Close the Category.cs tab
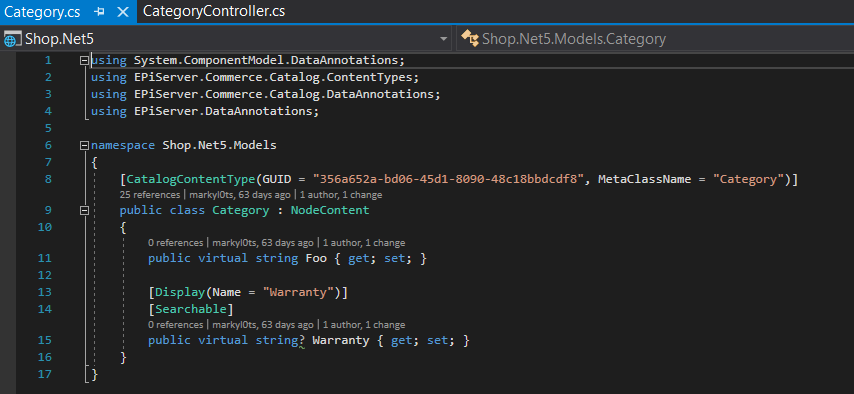 click(x=123, y=12)
